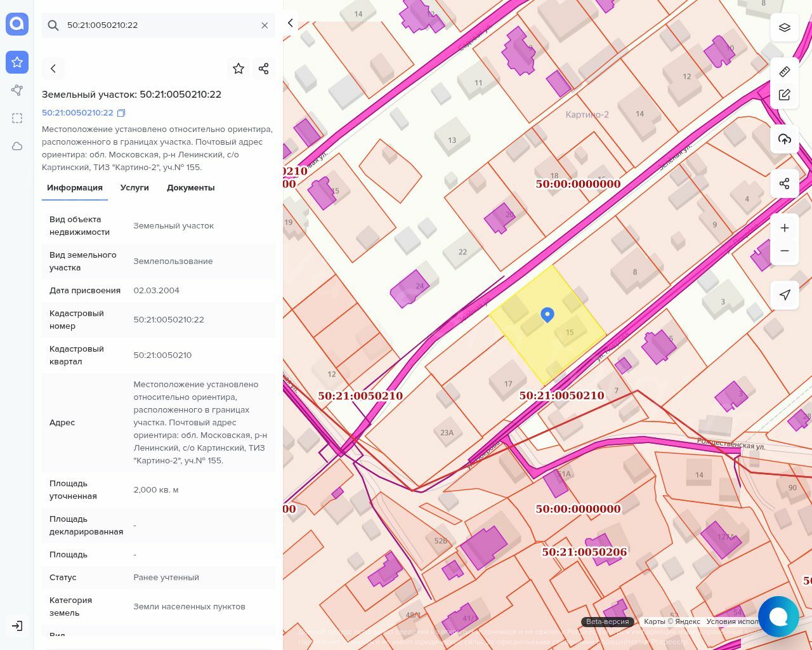Viewport: 812px width, 650px height.
Task: Open the chat support bubble
Action: 778,616
